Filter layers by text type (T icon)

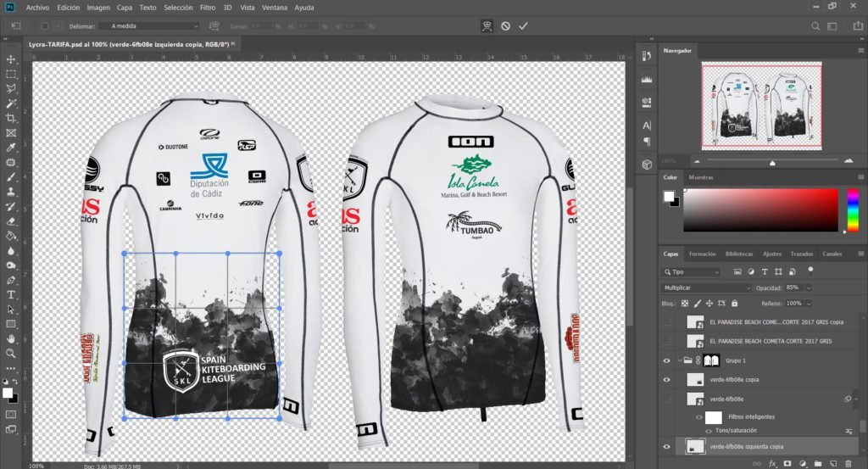coord(765,272)
